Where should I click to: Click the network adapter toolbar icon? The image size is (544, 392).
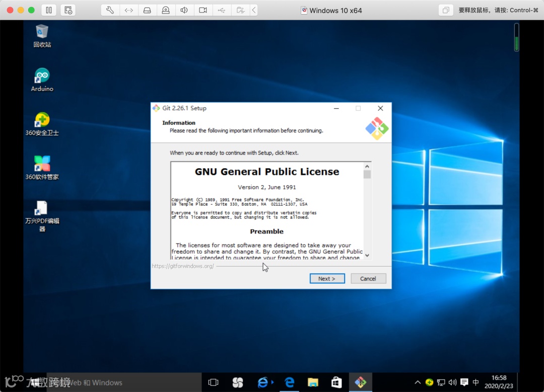tap(129, 10)
